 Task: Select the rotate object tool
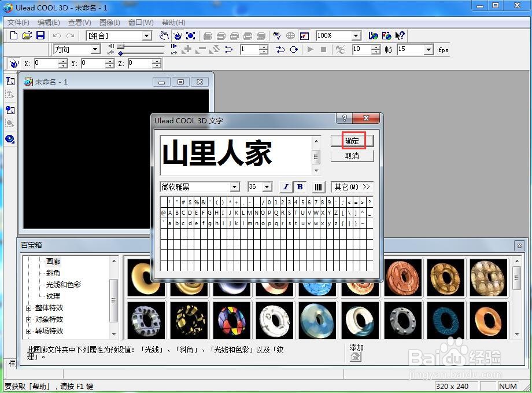[178, 35]
